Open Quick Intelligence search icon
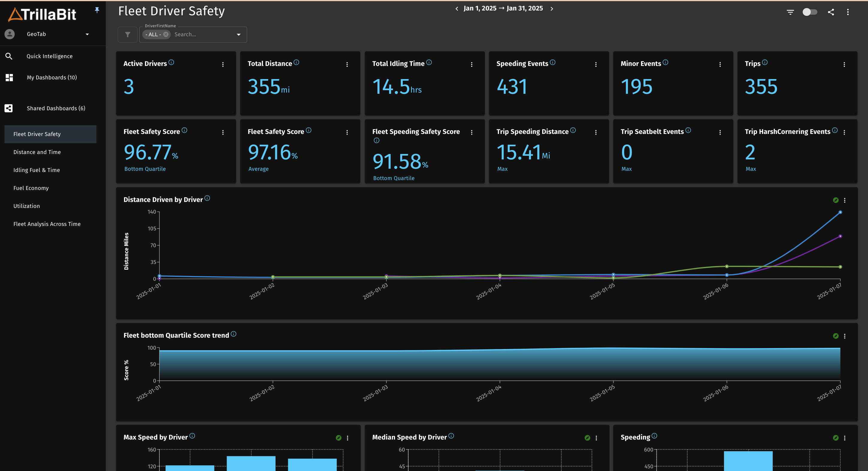Screen dimensions: 868x471 pyautogui.click(x=9, y=56)
